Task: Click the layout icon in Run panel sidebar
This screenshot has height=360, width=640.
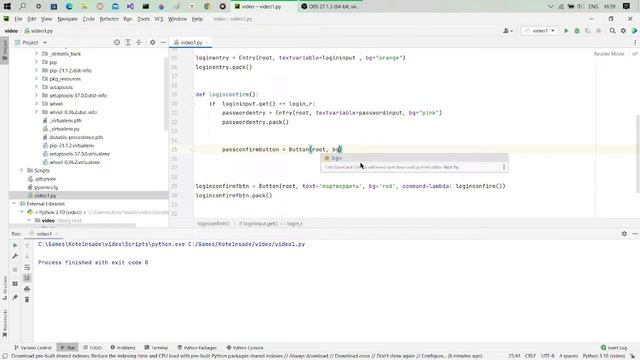Action: click(15, 284)
